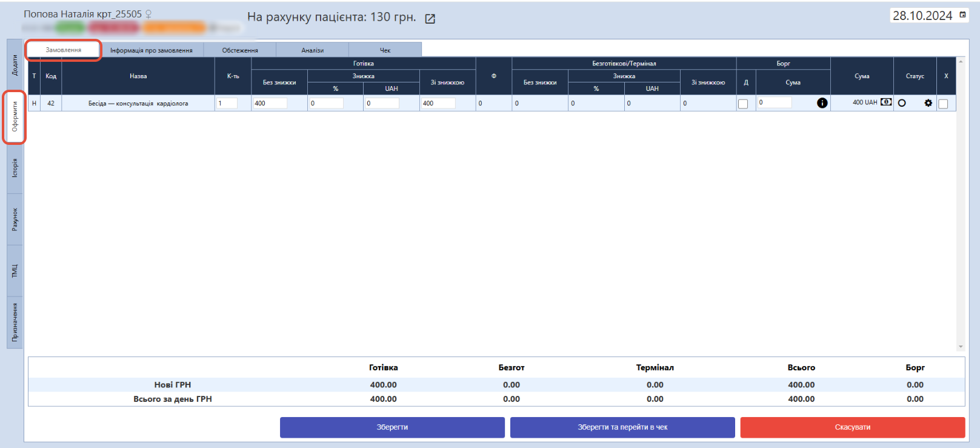
Task: Open the Інформація про замовлення tab
Action: point(152,50)
